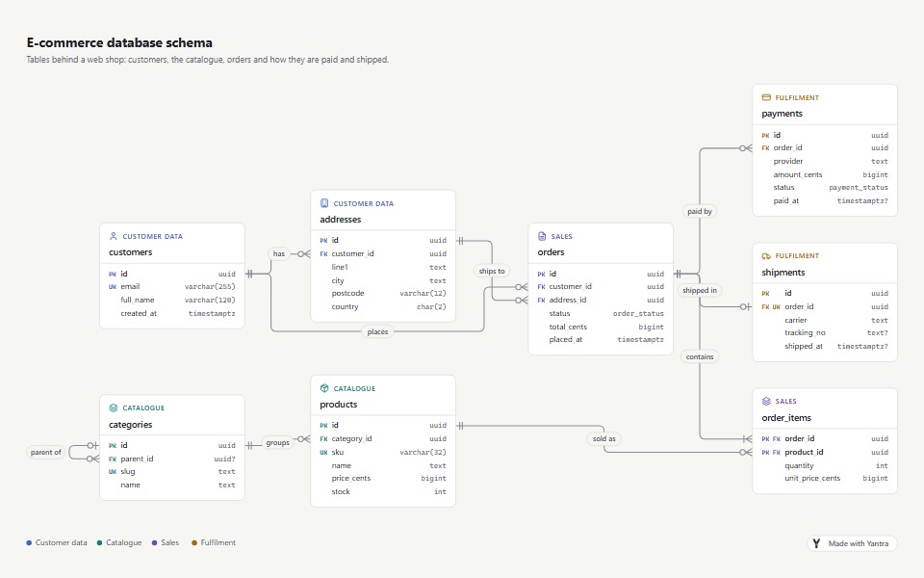Select the 'contains' relationship label

click(700, 356)
